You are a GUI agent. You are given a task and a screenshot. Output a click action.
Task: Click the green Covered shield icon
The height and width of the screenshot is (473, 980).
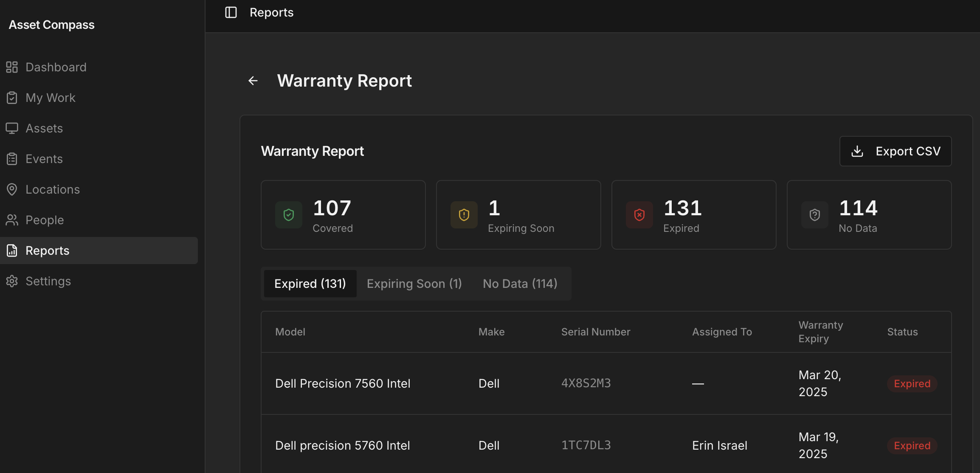(x=289, y=215)
